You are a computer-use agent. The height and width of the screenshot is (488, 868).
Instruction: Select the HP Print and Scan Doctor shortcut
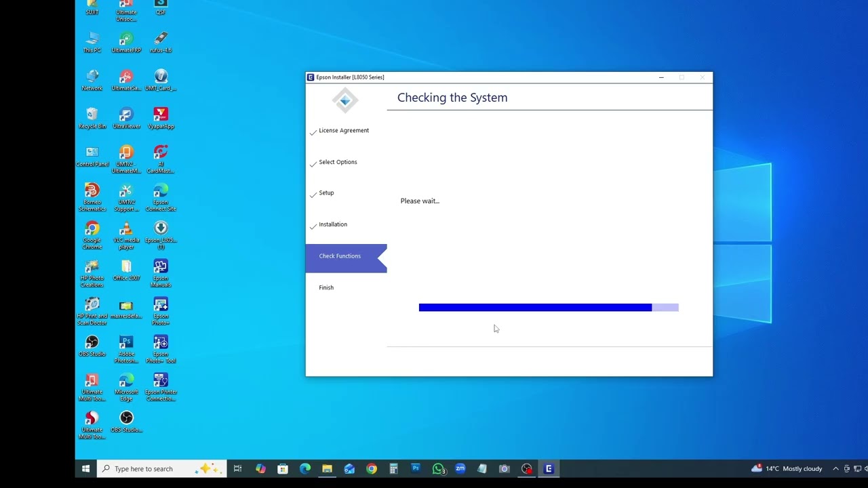click(92, 311)
